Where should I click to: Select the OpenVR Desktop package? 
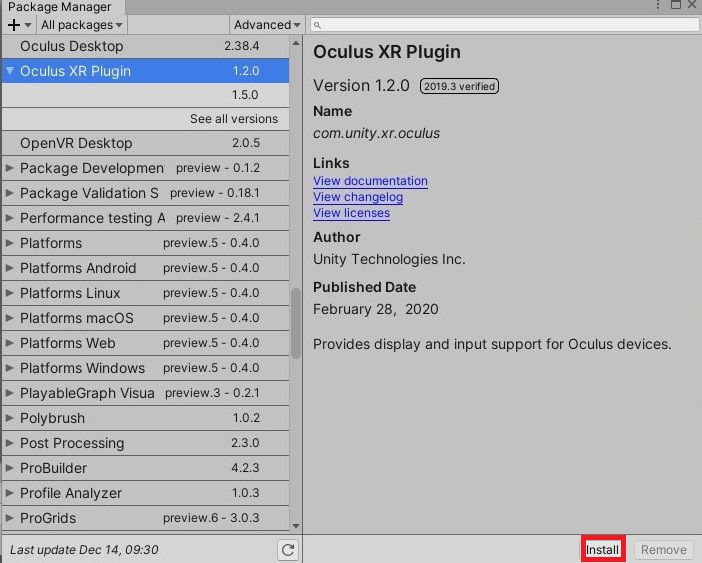click(146, 143)
